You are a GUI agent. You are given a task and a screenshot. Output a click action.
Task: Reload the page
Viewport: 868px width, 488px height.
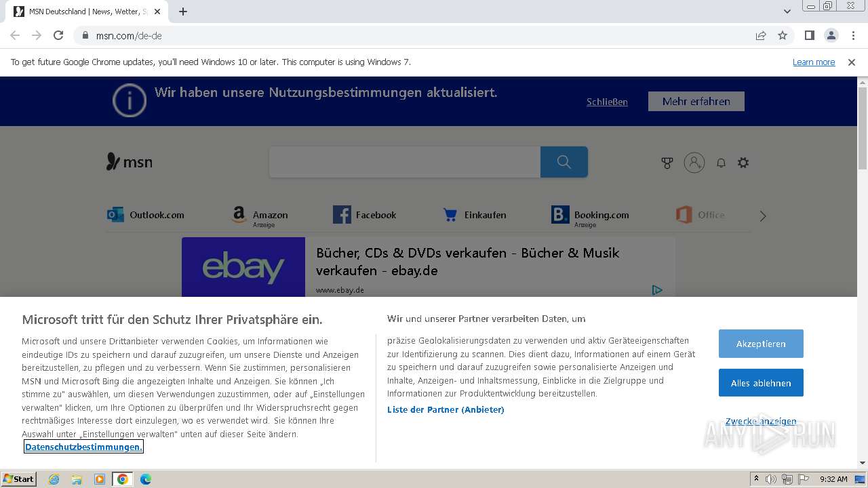(58, 36)
